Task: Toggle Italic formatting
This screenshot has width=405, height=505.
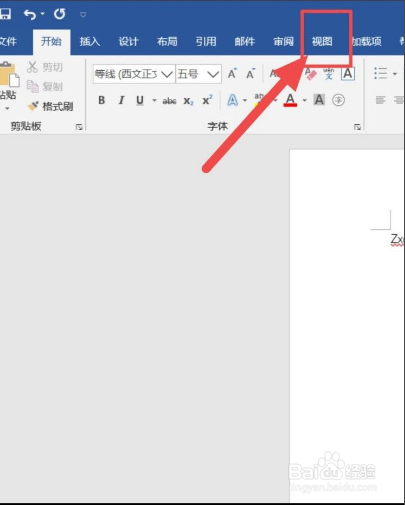Action: coord(121,100)
